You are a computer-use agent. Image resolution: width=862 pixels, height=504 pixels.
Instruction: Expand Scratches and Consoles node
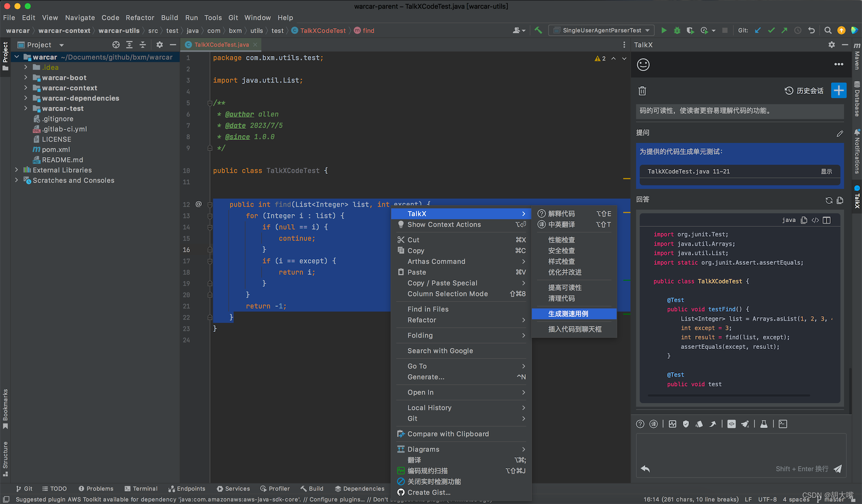pos(16,180)
